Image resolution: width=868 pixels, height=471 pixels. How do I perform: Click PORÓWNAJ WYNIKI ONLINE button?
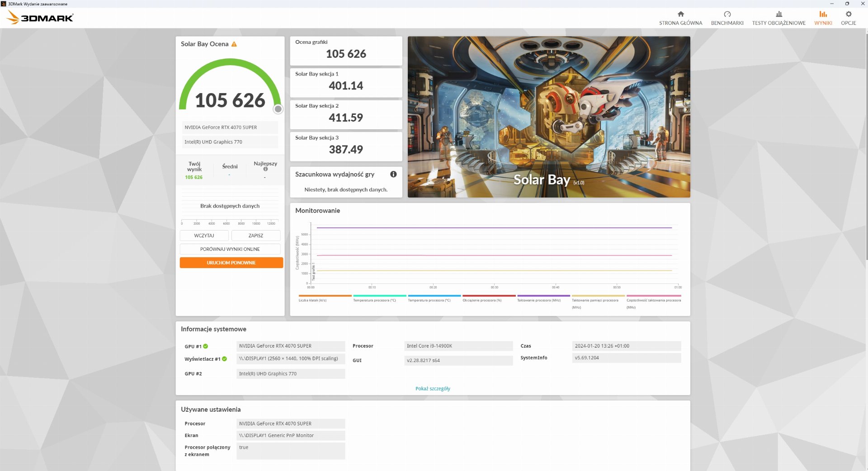click(x=230, y=249)
